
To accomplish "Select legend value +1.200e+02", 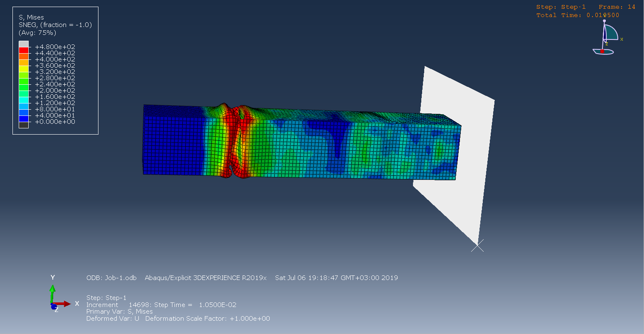I will [55, 103].
